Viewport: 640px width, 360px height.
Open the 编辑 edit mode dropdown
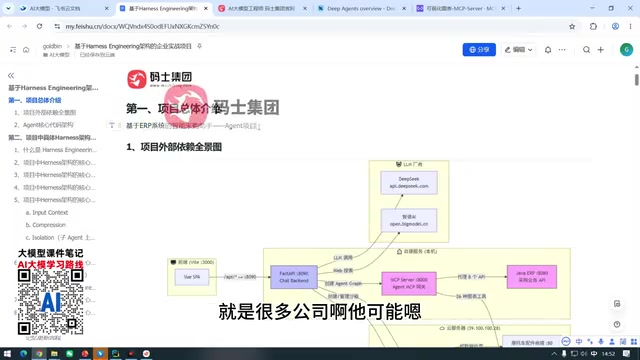point(518,50)
